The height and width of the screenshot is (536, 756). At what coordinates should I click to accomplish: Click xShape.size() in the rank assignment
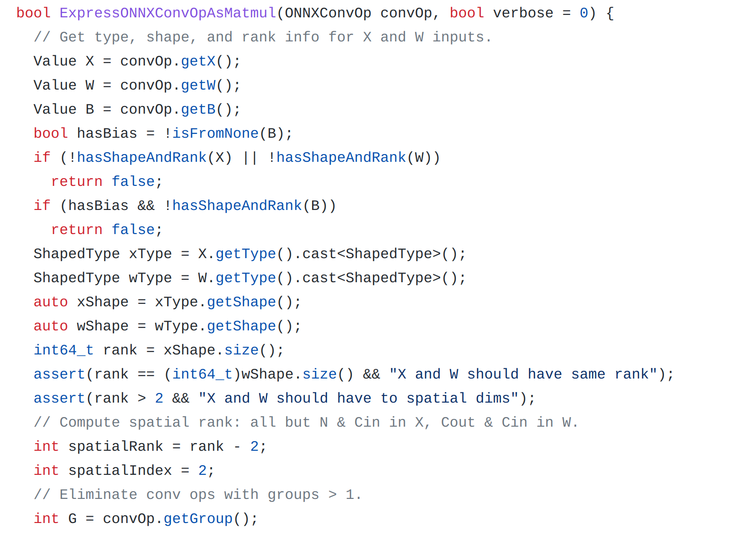pyautogui.click(x=220, y=350)
